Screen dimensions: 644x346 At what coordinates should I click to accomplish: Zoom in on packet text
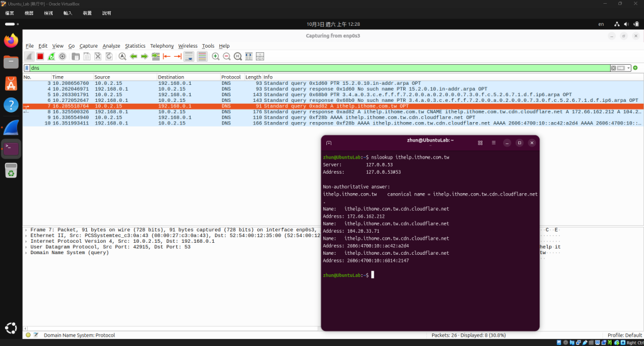[216, 57]
